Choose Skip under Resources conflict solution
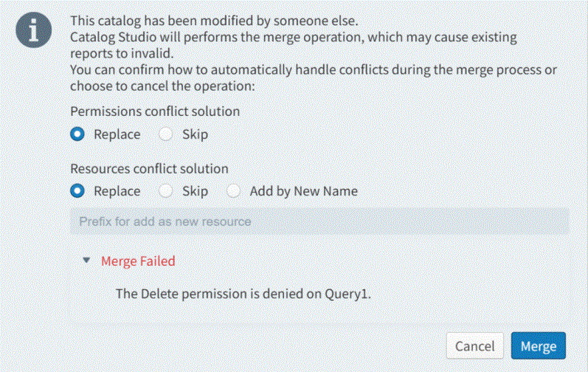The image size is (588, 372). pyautogui.click(x=166, y=191)
